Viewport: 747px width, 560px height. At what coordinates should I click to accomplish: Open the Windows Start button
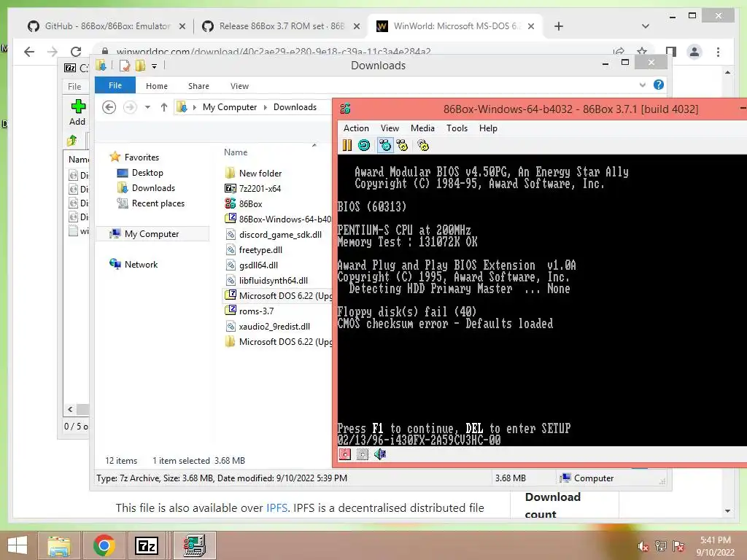pos(18,545)
